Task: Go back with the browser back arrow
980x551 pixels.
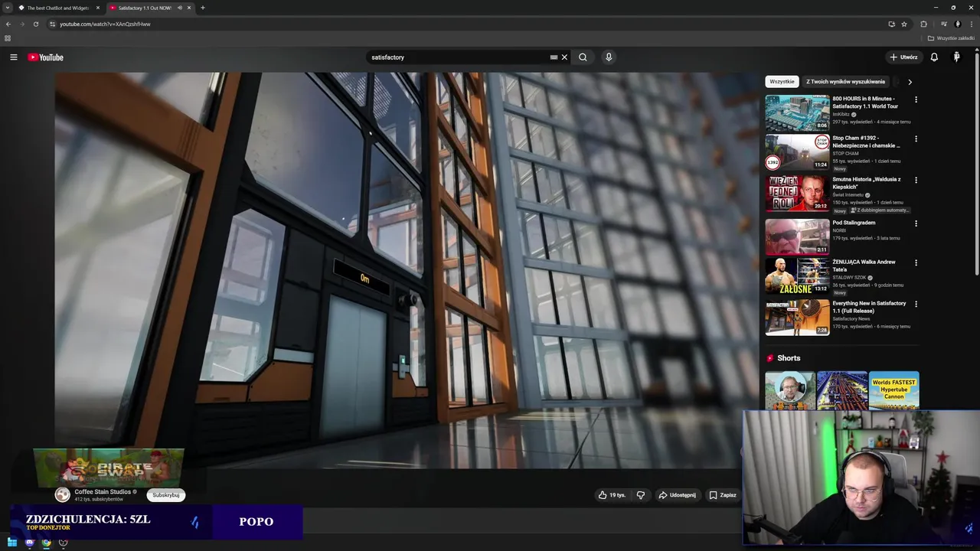Action: 8,24
